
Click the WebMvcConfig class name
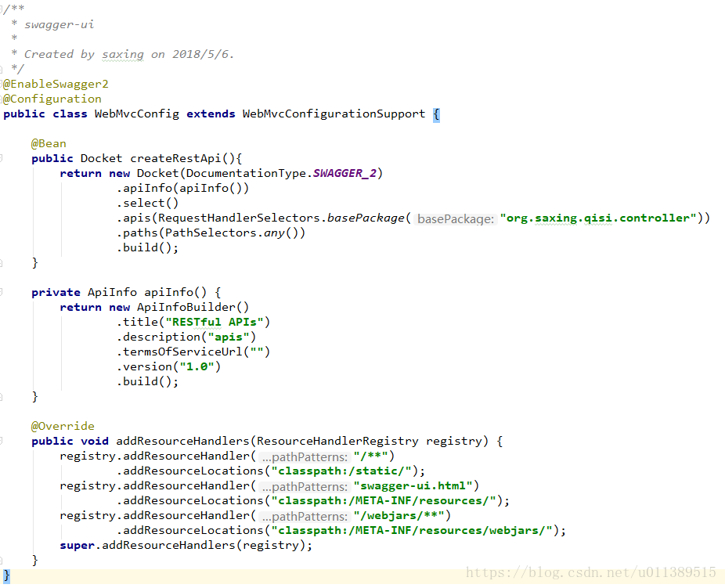point(137,114)
